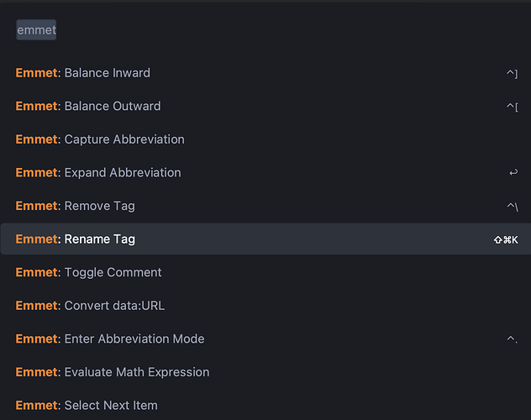Click the orange Emmet prefix of Toggle Comment
This screenshot has height=420, width=531.
click(37, 272)
